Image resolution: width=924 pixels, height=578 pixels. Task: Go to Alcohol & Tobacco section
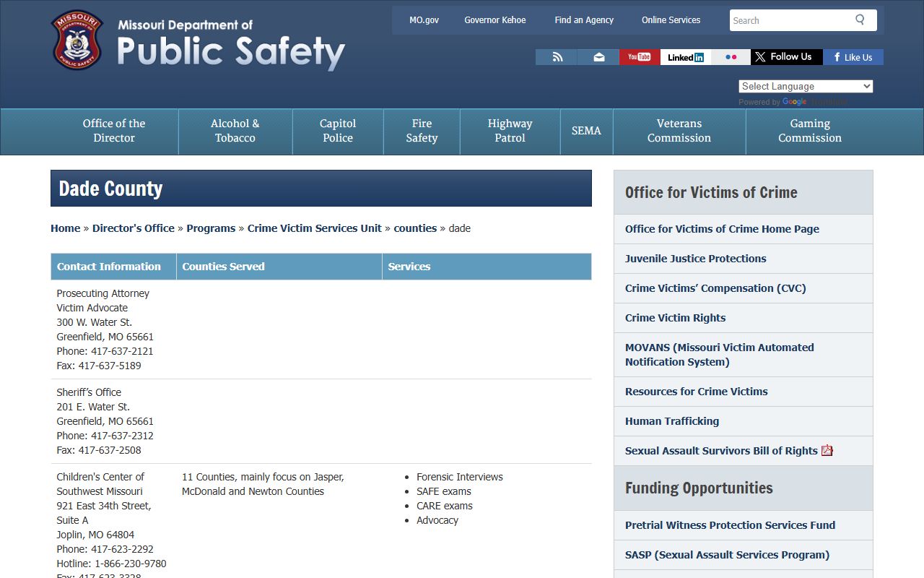pyautogui.click(x=235, y=131)
